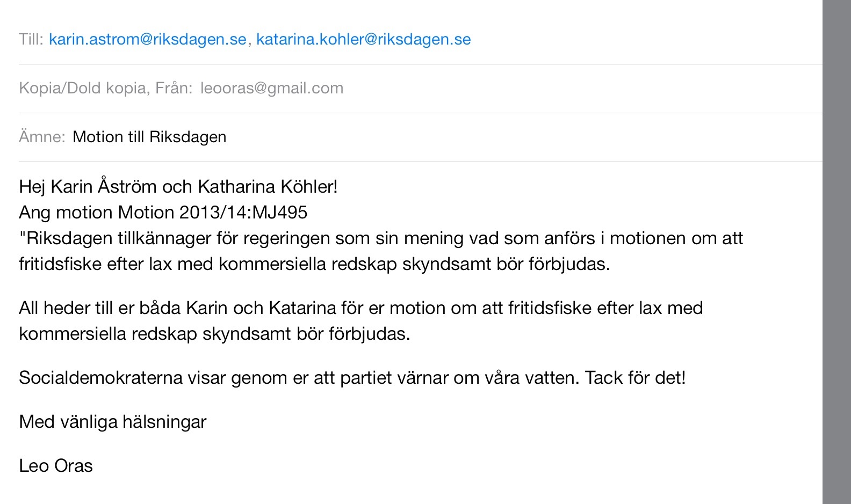
Task: Tap the 'Ämne:' label
Action: click(x=42, y=137)
